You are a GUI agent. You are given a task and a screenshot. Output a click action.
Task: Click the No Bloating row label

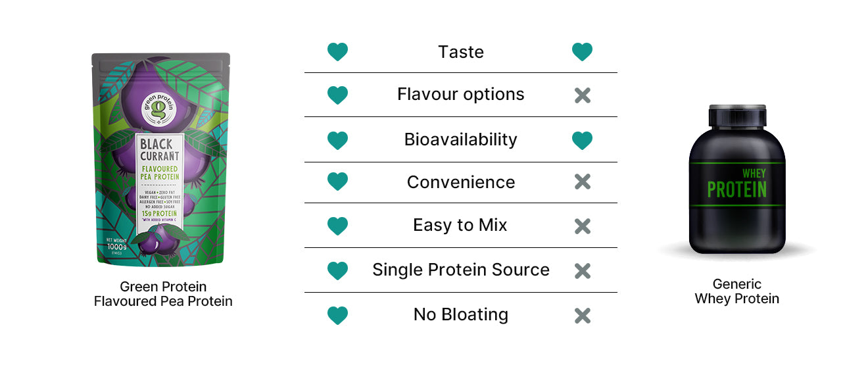pyautogui.click(x=460, y=315)
